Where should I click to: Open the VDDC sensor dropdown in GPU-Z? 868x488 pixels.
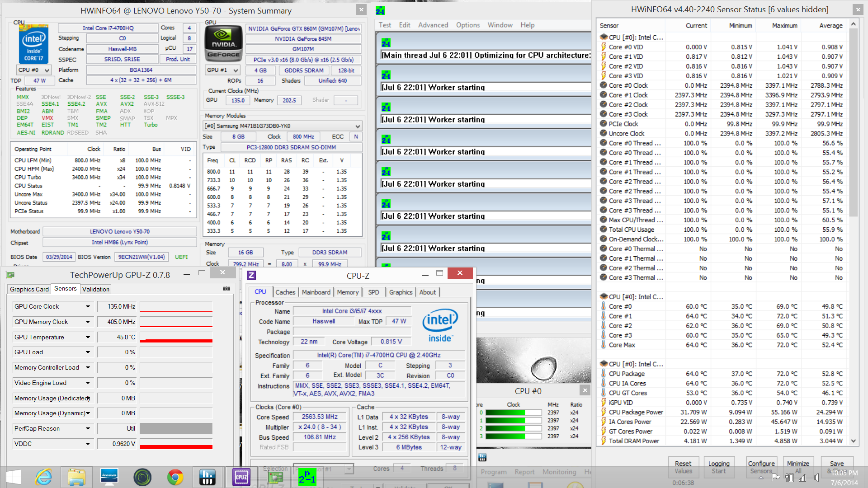[x=88, y=444]
